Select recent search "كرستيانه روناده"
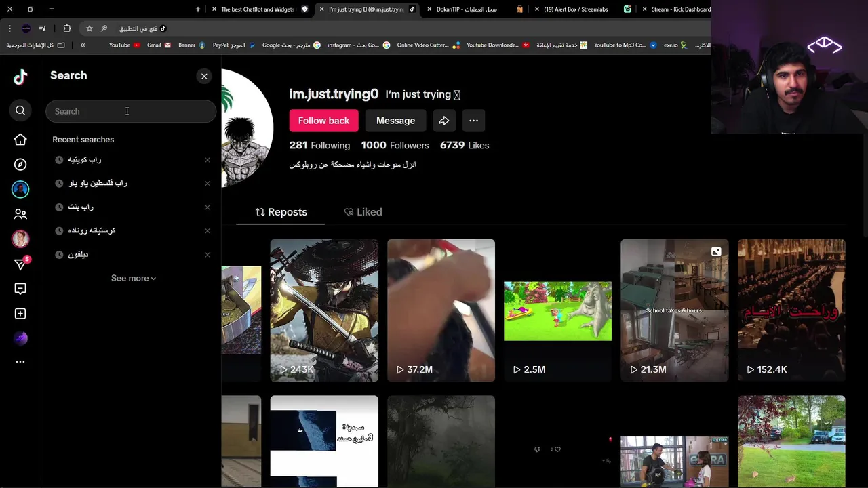The height and width of the screenshot is (488, 868). tap(92, 230)
